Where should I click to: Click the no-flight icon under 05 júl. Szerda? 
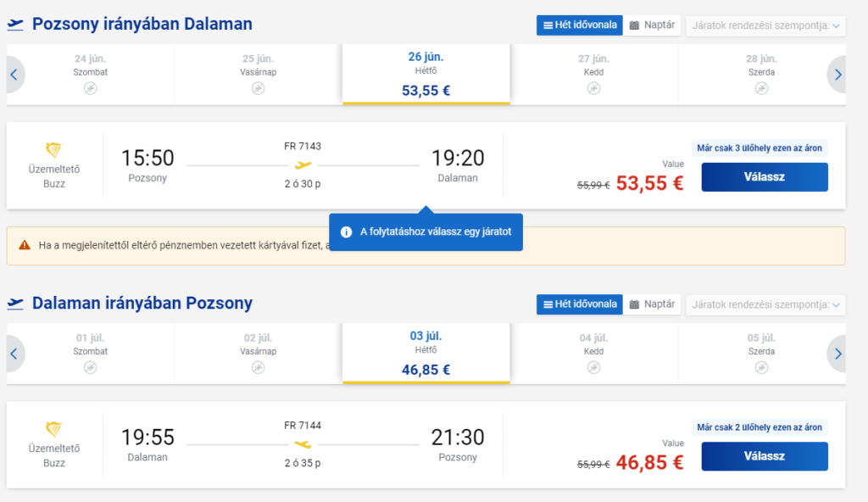point(761,367)
